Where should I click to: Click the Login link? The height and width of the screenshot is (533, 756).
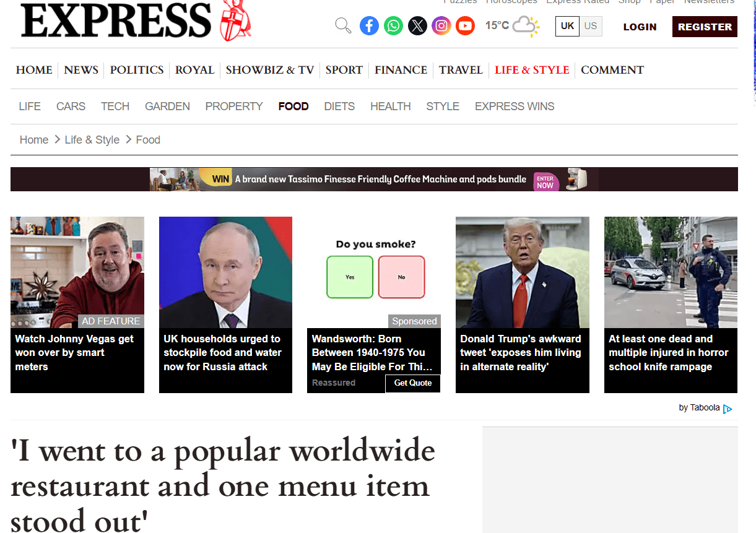pyautogui.click(x=640, y=27)
